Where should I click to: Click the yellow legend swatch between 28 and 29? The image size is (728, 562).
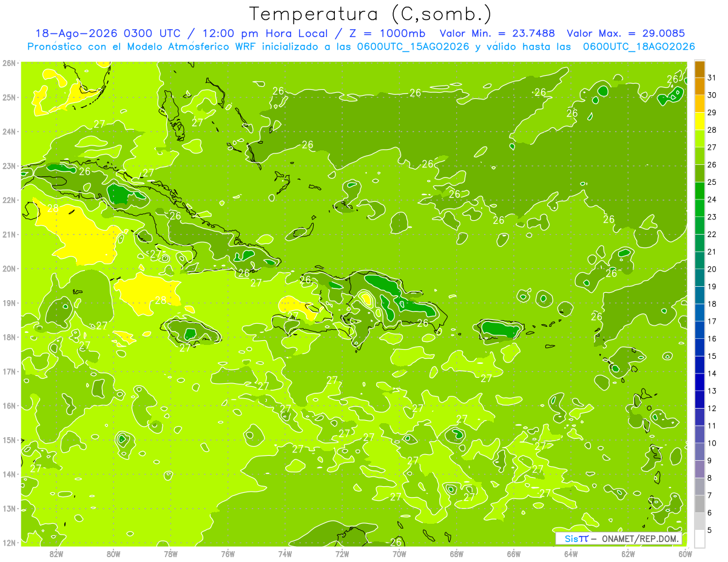[699, 121]
